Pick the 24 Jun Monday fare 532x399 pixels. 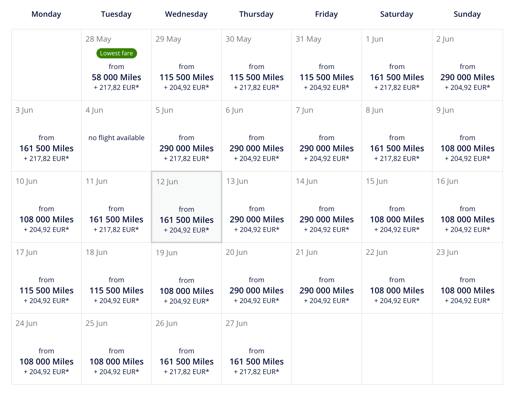point(46,349)
